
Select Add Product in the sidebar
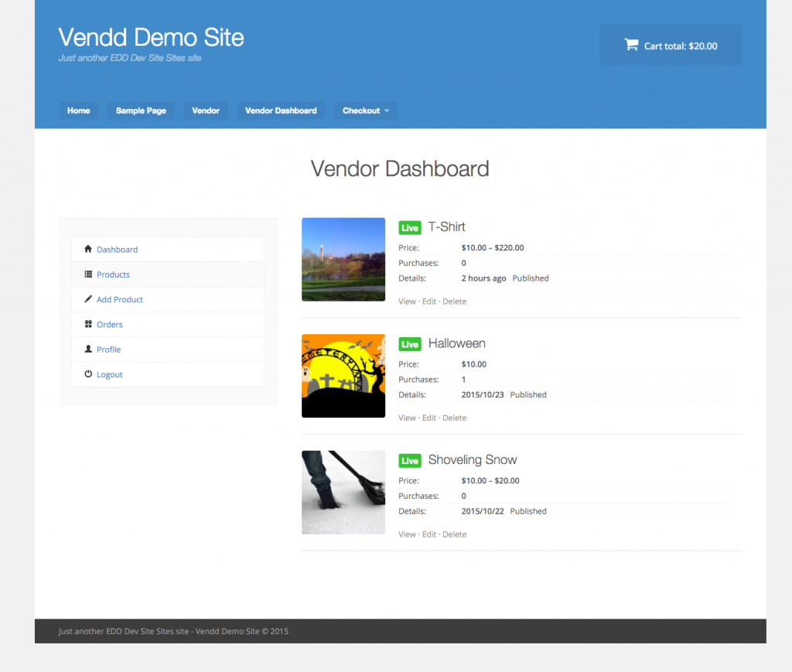168,299
